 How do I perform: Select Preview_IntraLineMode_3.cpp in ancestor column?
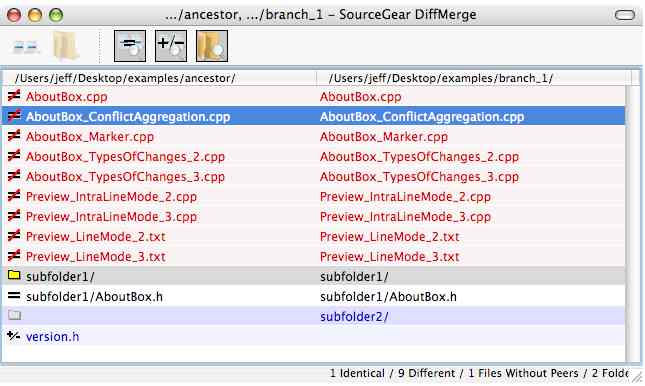[x=111, y=216]
